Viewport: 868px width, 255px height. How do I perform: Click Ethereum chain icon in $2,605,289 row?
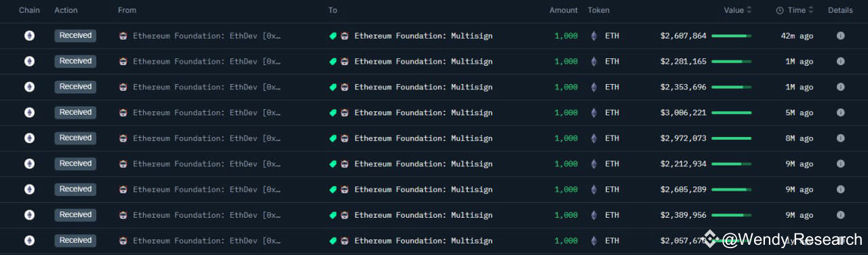point(29,189)
